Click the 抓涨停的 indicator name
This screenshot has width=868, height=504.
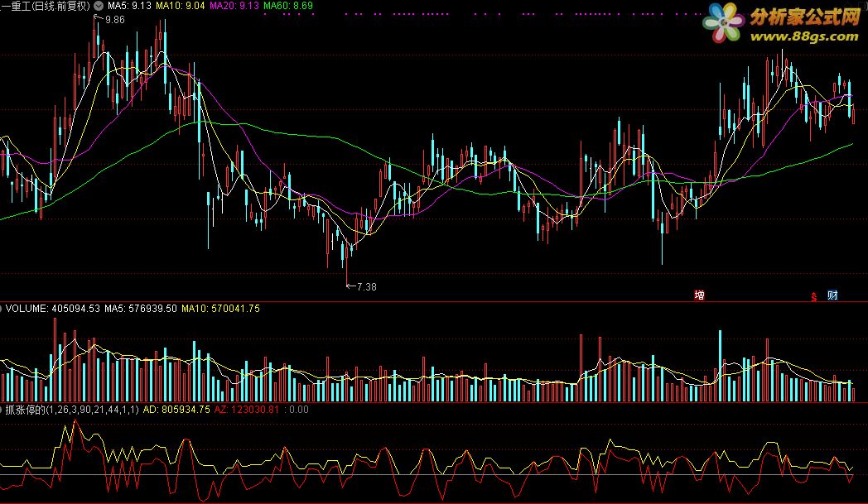[x=26, y=410]
